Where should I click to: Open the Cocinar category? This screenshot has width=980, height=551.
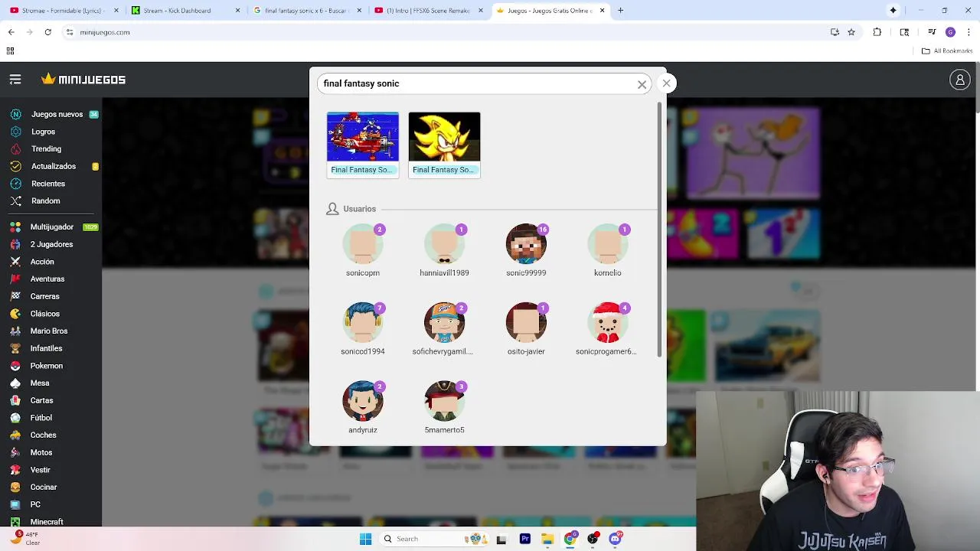pyautogui.click(x=43, y=487)
